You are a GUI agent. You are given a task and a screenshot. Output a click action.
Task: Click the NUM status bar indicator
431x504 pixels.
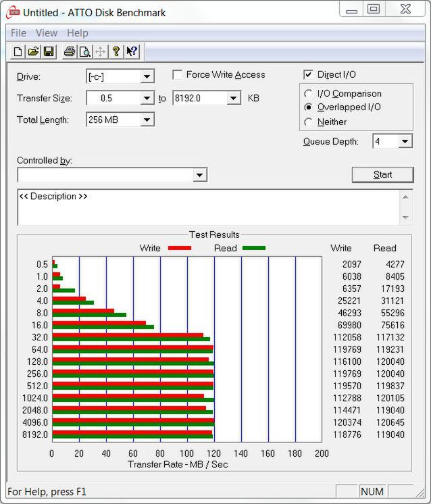[x=372, y=491]
